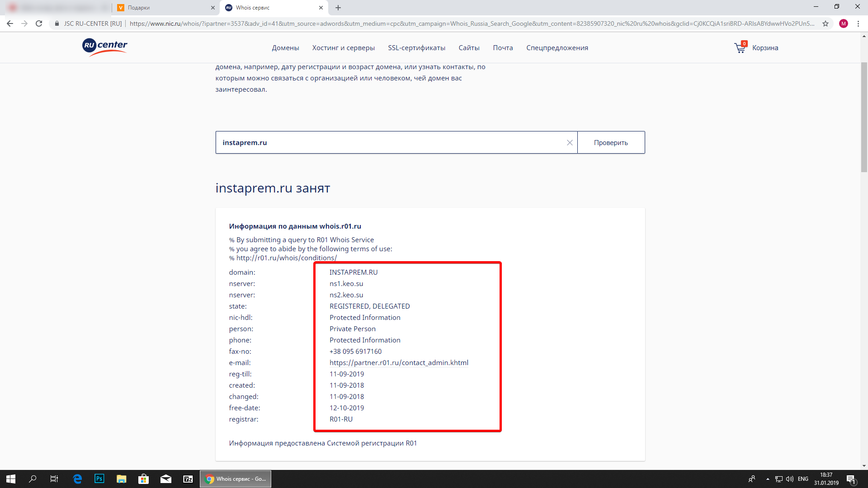The width and height of the screenshot is (868, 488).
Task: Open partner.r01.ru contact_admin link
Action: pos(399,363)
